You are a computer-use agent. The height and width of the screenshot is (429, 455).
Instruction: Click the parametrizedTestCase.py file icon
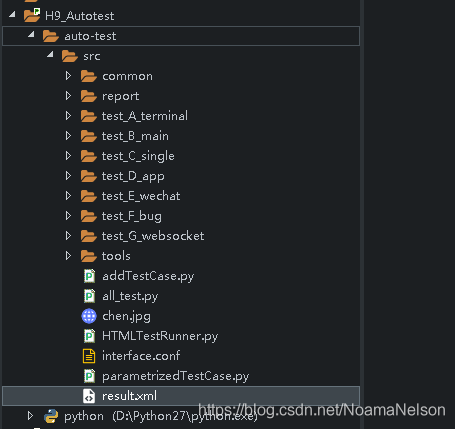[x=89, y=376]
